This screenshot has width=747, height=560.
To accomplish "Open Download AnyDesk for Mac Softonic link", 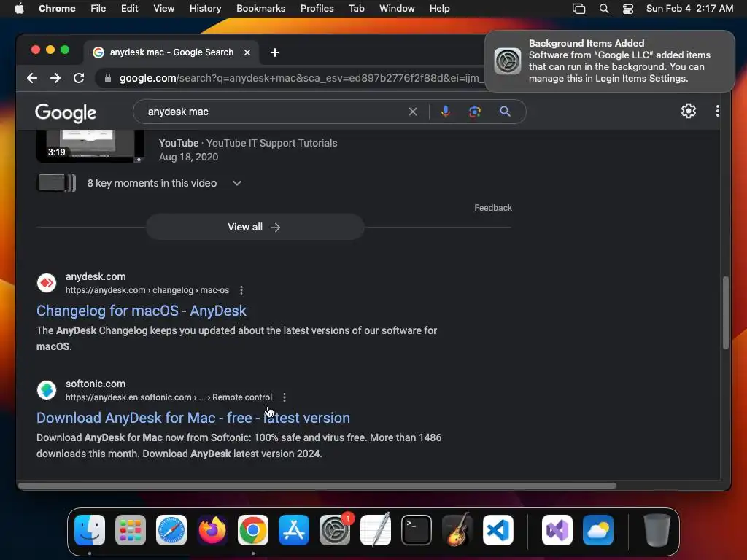I will click(x=193, y=418).
